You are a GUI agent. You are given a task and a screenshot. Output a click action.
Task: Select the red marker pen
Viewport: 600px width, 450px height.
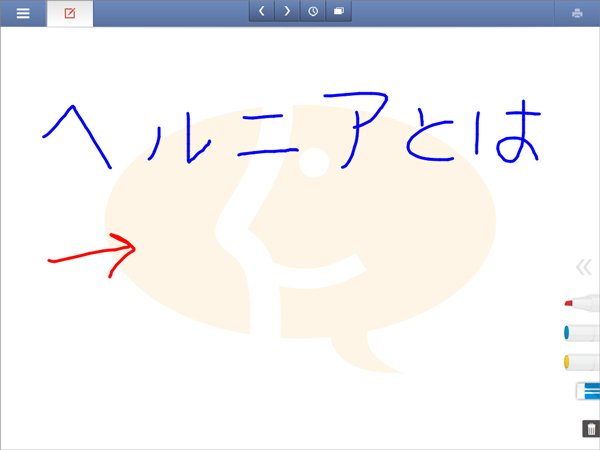tap(582, 302)
